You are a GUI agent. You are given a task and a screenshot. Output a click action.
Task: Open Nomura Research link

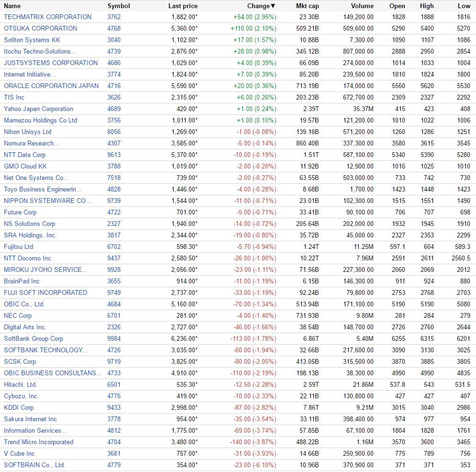(31, 143)
